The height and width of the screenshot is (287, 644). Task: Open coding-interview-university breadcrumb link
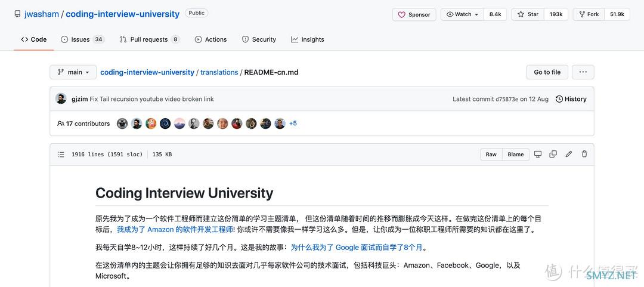tap(147, 72)
